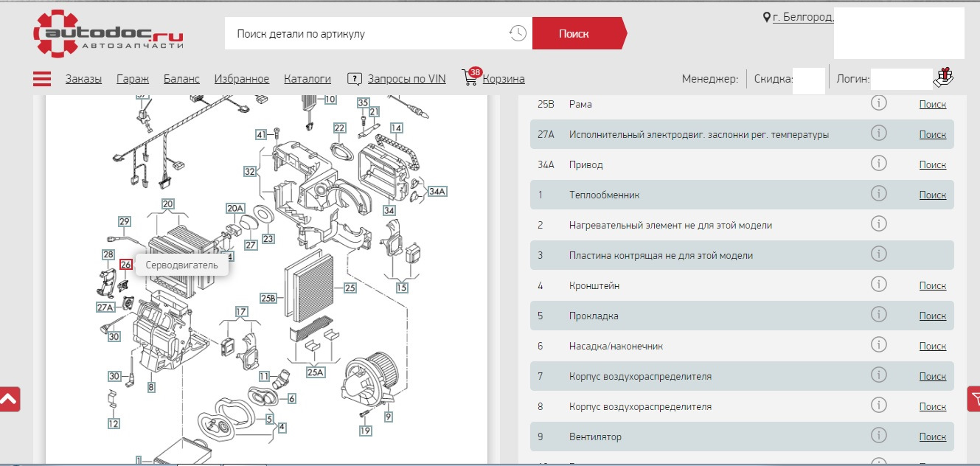Click the autodoc.ru logo
980x466 pixels.
[108, 34]
